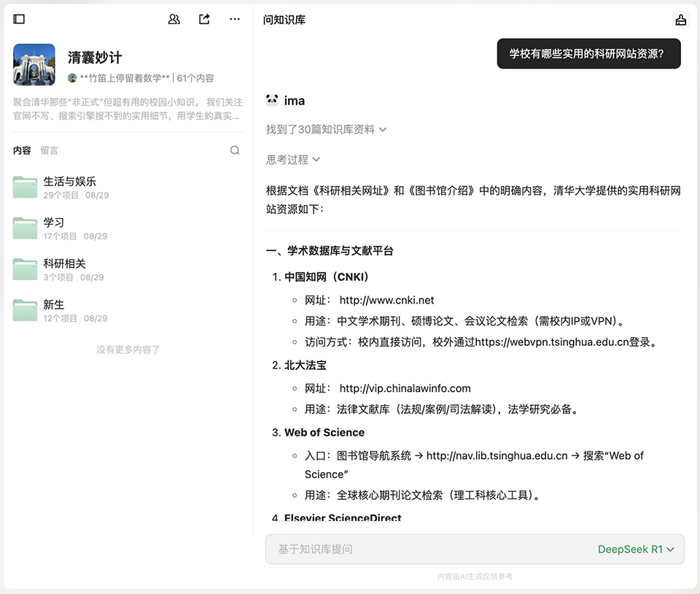The image size is (700, 594).
Task: Open the 科研相关 folder
Action: point(64,263)
